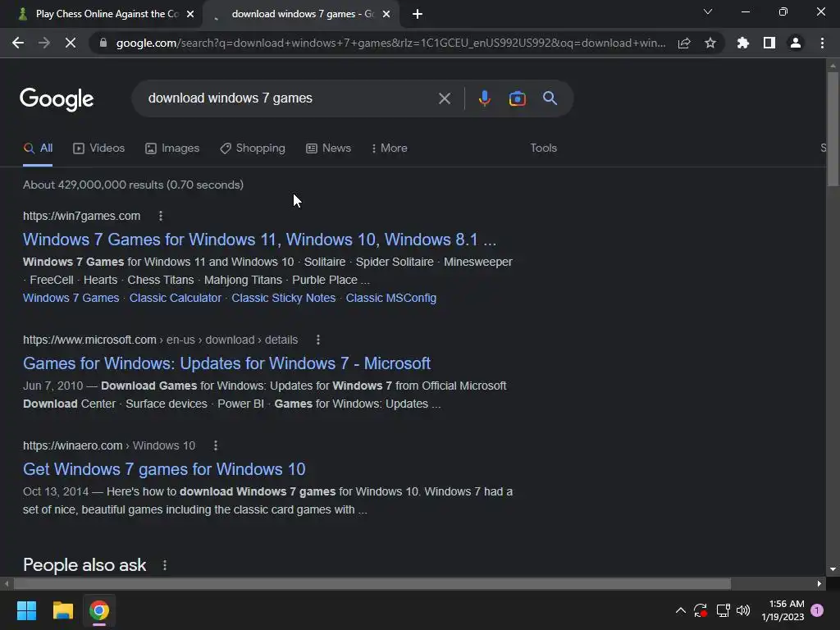The image size is (840, 630).
Task: Switch to Videos results
Action: click(x=98, y=148)
